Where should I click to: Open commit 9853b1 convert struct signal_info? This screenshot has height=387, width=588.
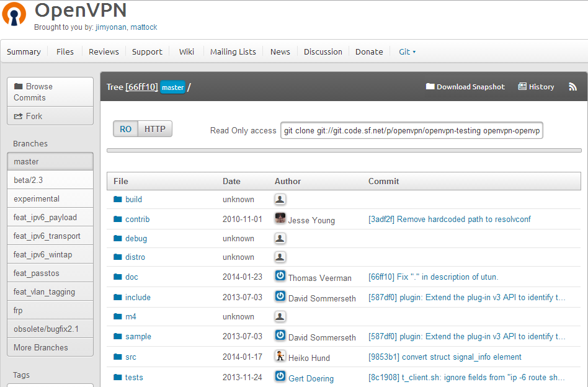point(445,357)
